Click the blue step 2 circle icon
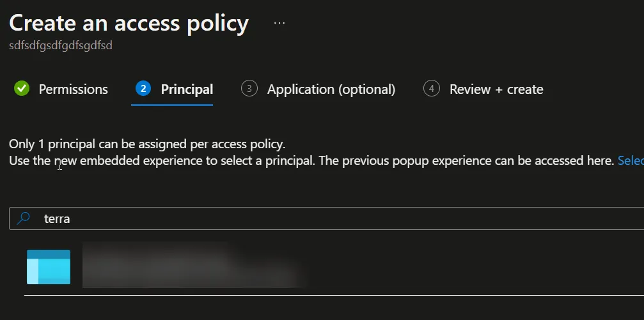Screen dimensions: 644x320 pyautogui.click(x=143, y=89)
